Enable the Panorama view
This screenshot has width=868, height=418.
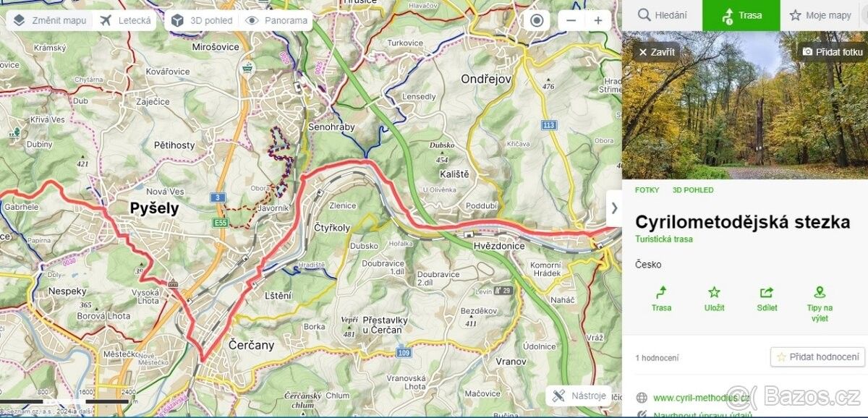[x=276, y=20]
